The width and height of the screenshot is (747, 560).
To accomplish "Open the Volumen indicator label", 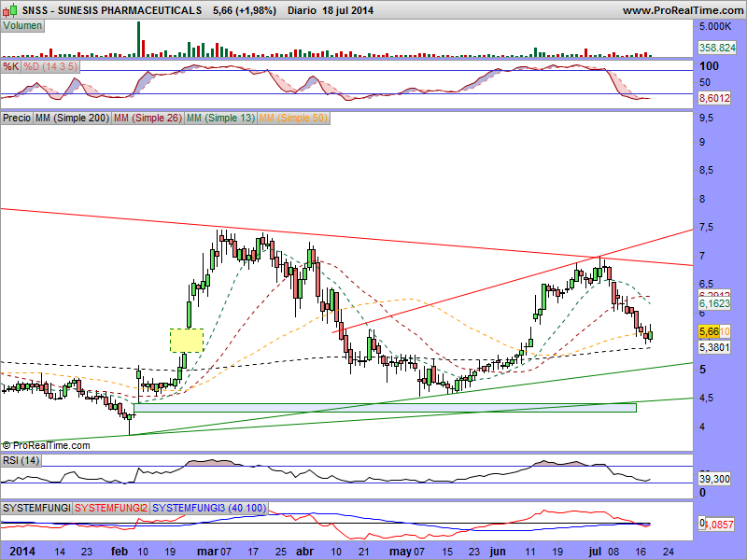I will point(22,26).
